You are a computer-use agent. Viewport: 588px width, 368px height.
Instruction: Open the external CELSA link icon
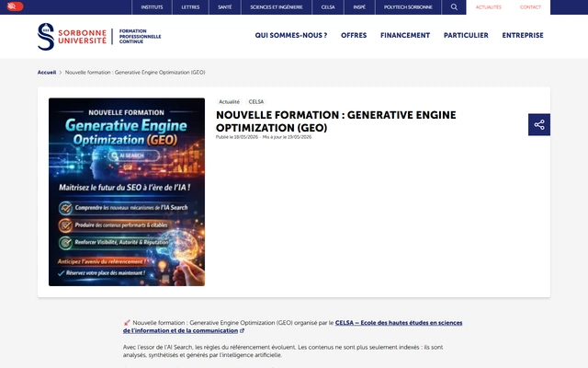pos(243,331)
